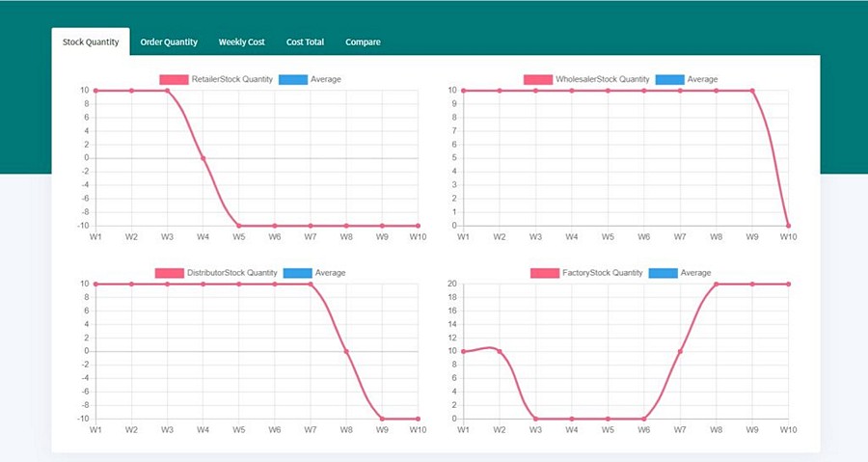868x462 pixels.
Task: Click the DistributorStock Quantity legend label
Action: (x=231, y=273)
